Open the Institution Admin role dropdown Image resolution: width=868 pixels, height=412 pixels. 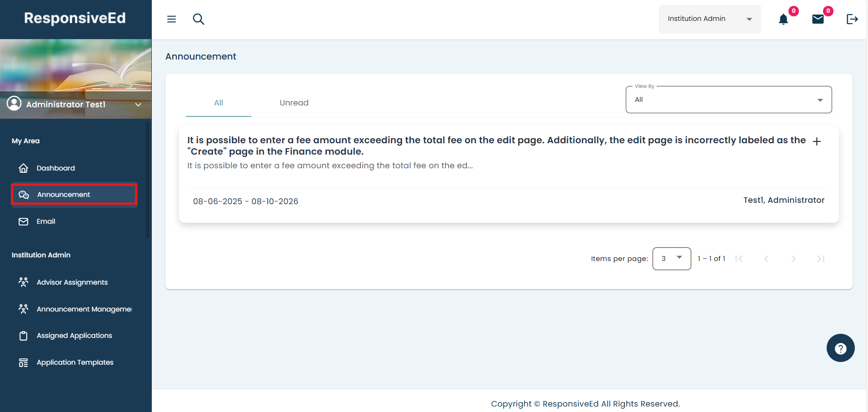[709, 19]
